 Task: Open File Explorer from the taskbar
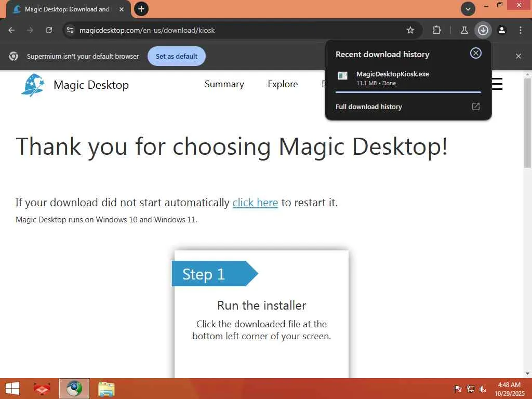click(x=107, y=389)
